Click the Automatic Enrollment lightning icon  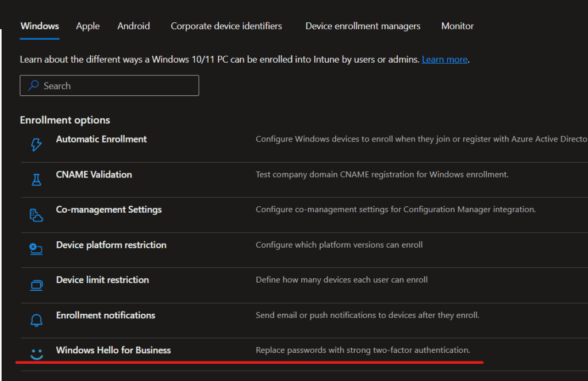click(x=36, y=145)
